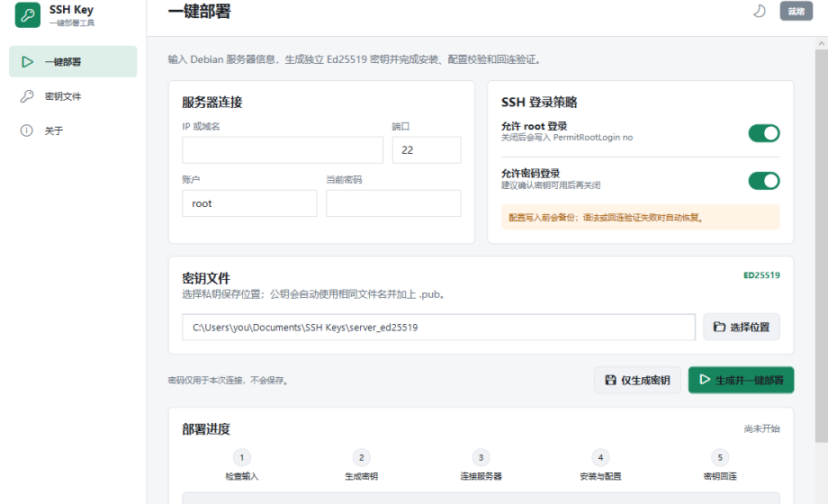Image resolution: width=828 pixels, height=504 pixels.
Task: Click the PermitRootLogin no description text
Action: tap(567, 138)
